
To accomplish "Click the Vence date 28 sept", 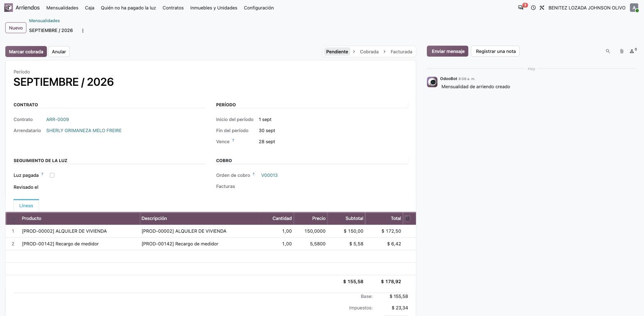I will tap(267, 142).
